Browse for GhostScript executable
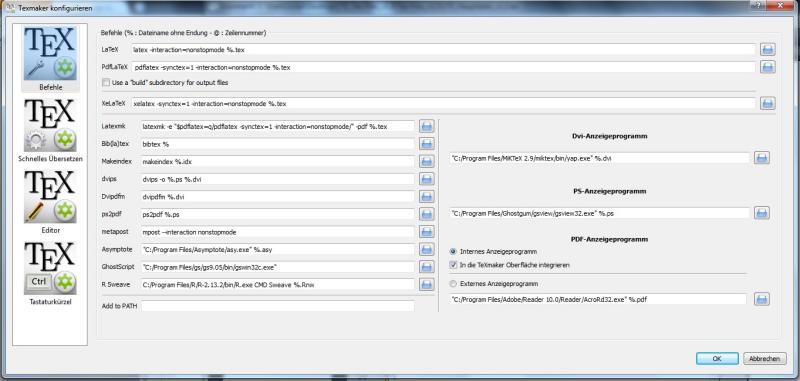 (x=427, y=267)
